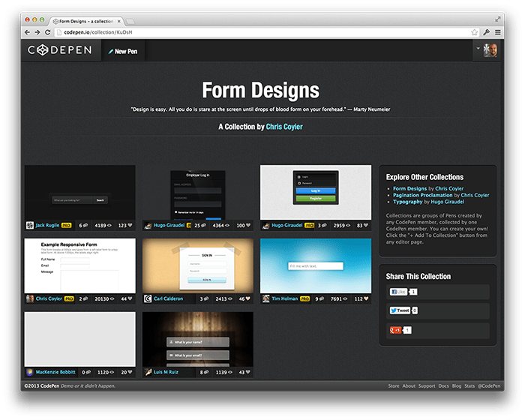525x420 pixels.
Task: Open a New Pen
Action: 123,51
